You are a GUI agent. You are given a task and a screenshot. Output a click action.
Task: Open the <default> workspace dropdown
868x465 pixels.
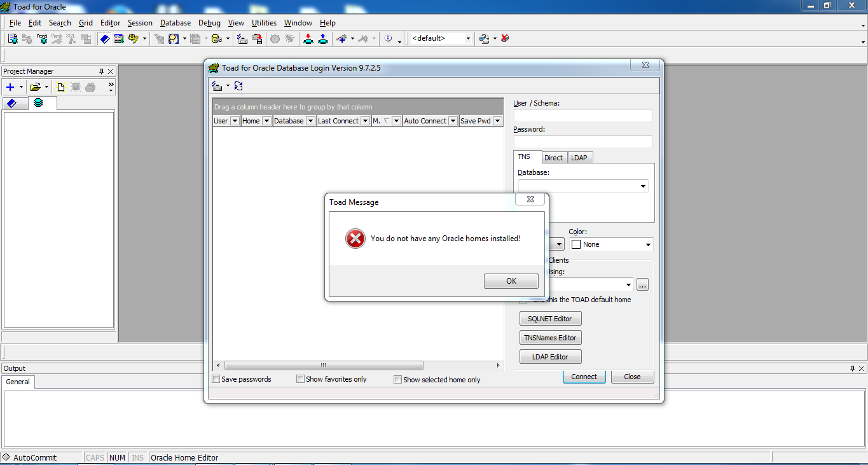pos(468,39)
